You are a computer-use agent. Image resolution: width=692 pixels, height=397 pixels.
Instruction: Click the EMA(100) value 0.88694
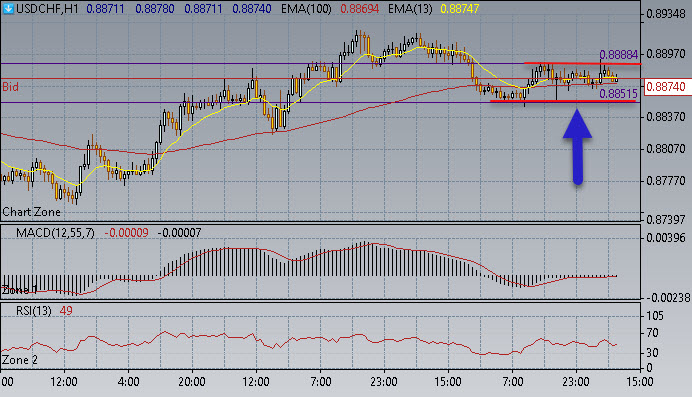(360, 8)
